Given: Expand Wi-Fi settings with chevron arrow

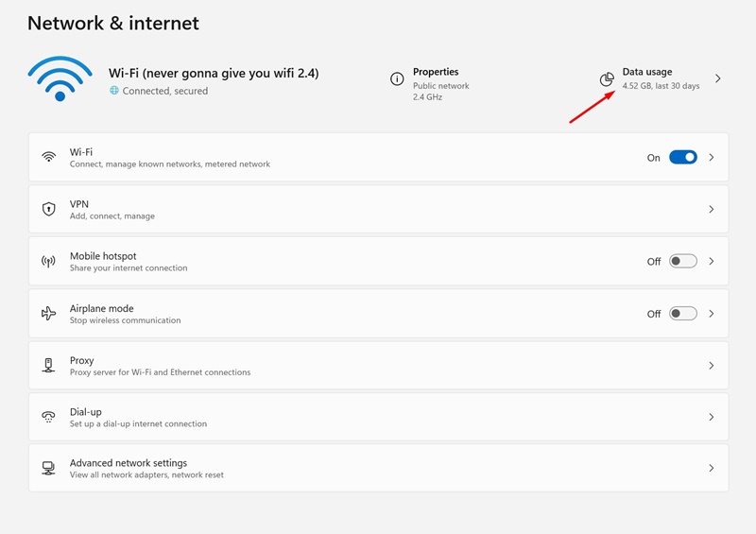Looking at the screenshot, I should (712, 158).
